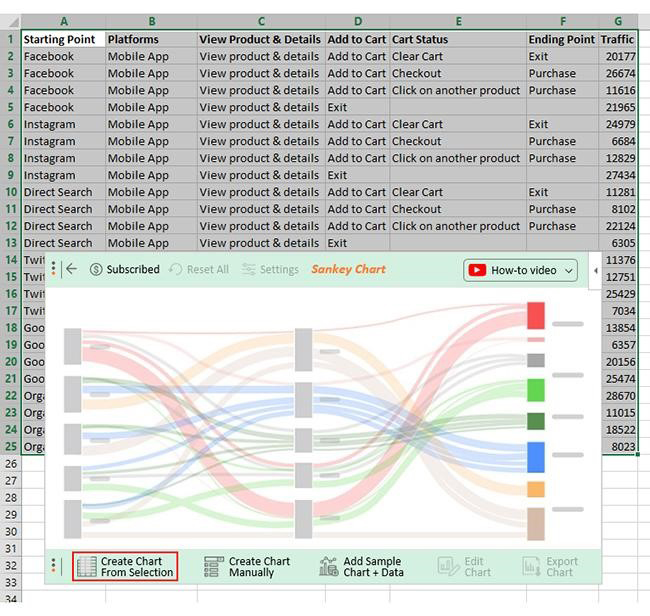Select Click on another product in row 12
The width and height of the screenshot is (650, 616).
tap(458, 226)
